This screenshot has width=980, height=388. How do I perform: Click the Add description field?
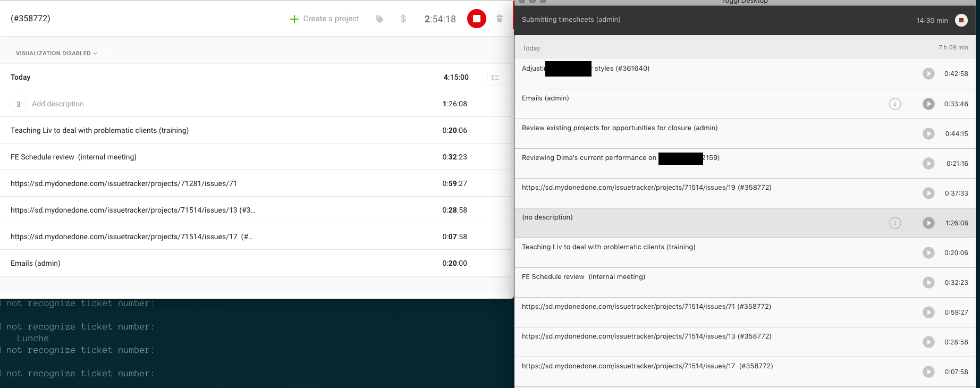58,104
